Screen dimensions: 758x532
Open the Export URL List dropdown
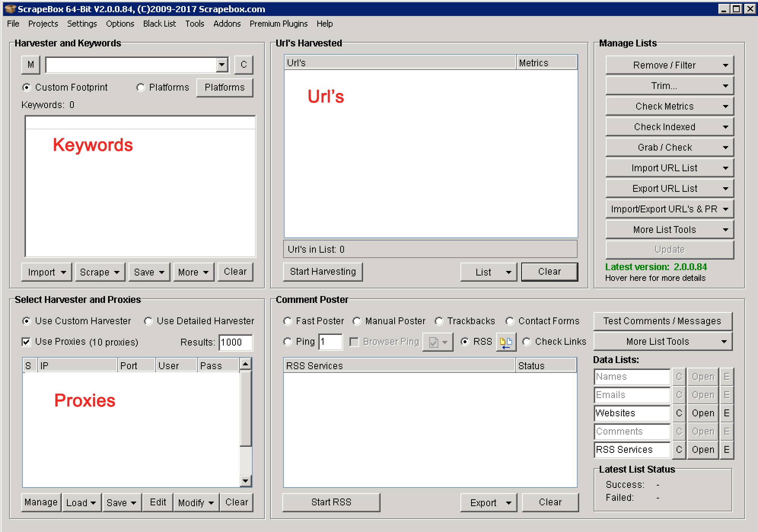tap(669, 188)
